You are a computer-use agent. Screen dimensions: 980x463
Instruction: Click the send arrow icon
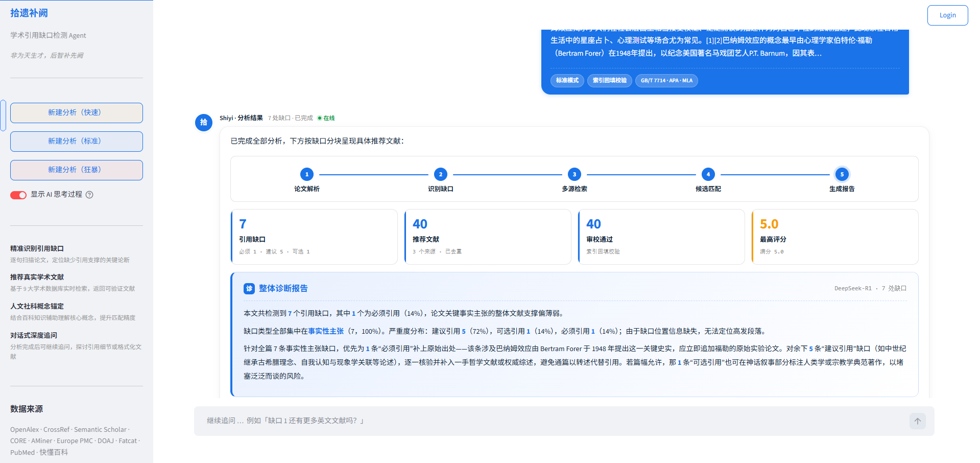tap(917, 421)
